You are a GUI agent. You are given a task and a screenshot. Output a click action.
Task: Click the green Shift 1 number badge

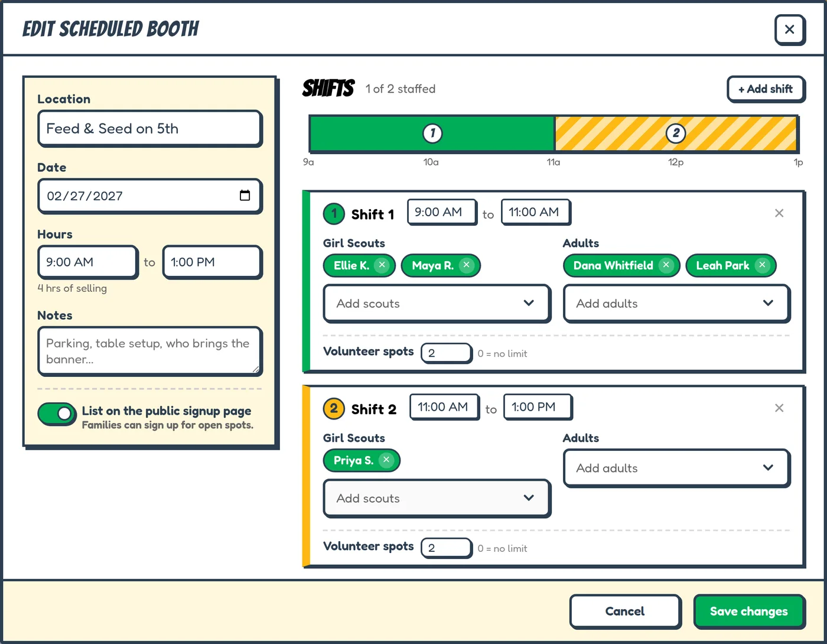pos(334,213)
